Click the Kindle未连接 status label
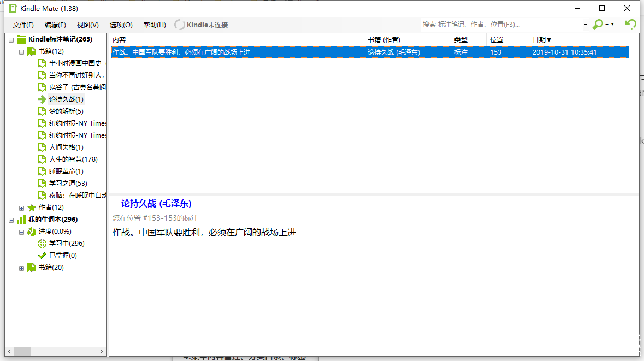The height and width of the screenshot is (361, 644). point(207,25)
